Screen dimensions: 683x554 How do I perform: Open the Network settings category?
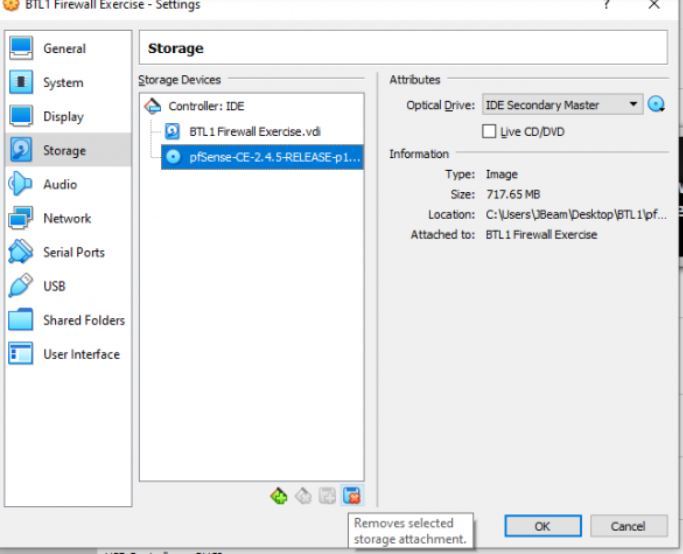[x=68, y=218]
